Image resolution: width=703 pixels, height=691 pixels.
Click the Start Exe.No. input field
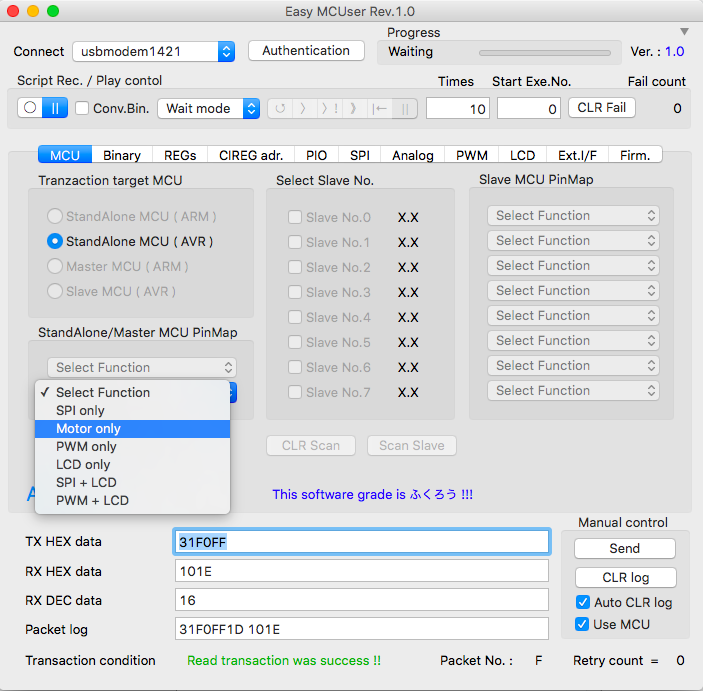coord(529,109)
